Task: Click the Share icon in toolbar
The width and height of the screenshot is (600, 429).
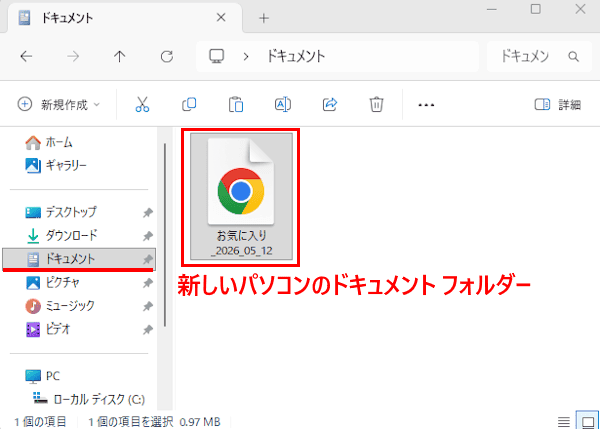Action: point(329,104)
